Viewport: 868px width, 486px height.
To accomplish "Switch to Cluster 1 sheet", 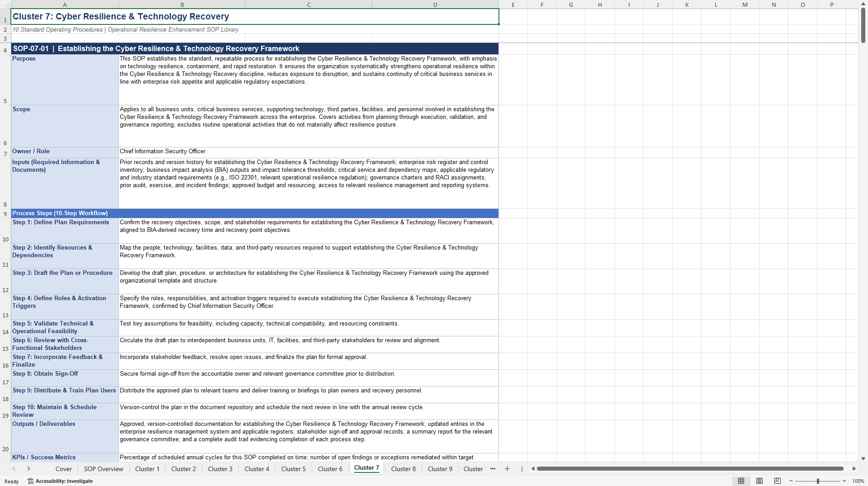I will coord(147,469).
